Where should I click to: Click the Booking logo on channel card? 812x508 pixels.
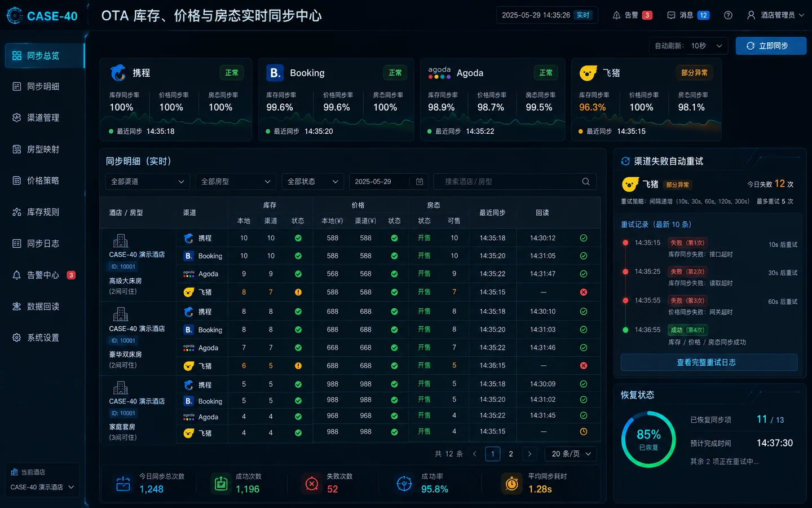click(x=275, y=73)
